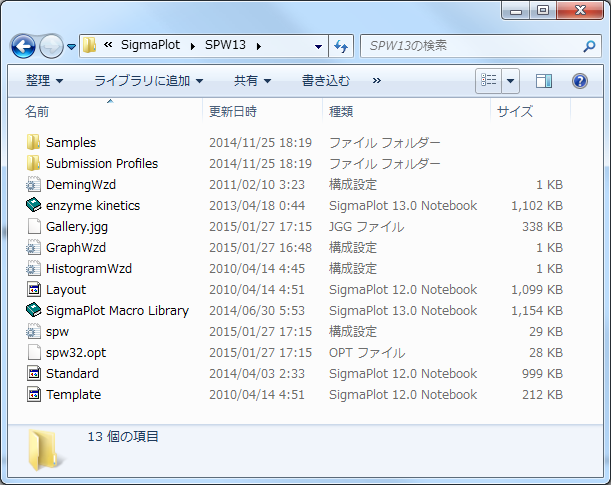Click the Layout file name
Viewport: 611px width, 485px height.
click(x=66, y=290)
